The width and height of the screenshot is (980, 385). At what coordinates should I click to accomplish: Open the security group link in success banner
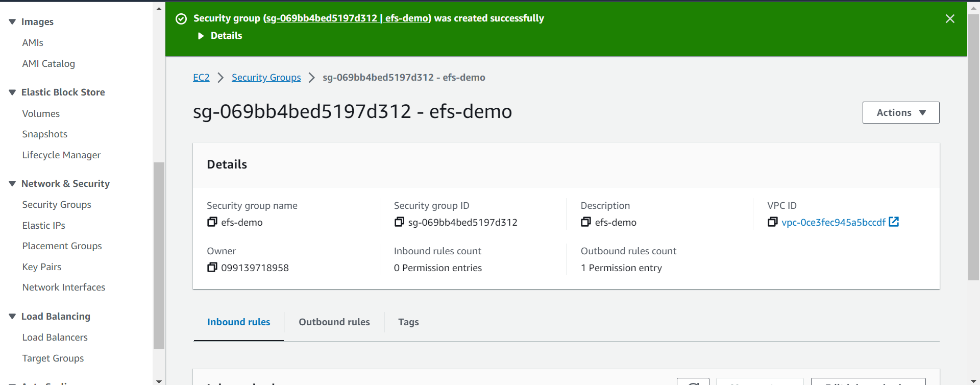[x=347, y=18]
